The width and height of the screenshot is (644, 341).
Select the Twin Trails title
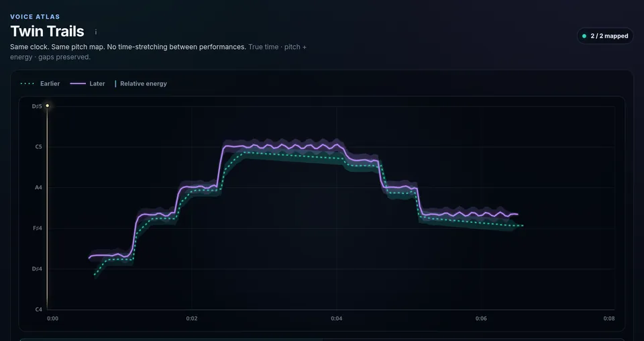click(47, 32)
